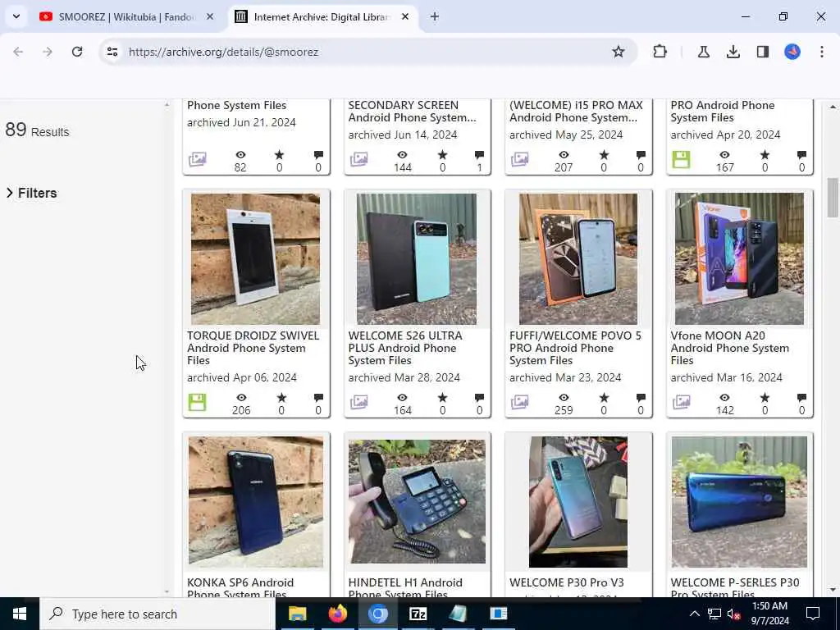Open WELCOME S26 ULTRA PLUS thumbnail

click(417, 258)
